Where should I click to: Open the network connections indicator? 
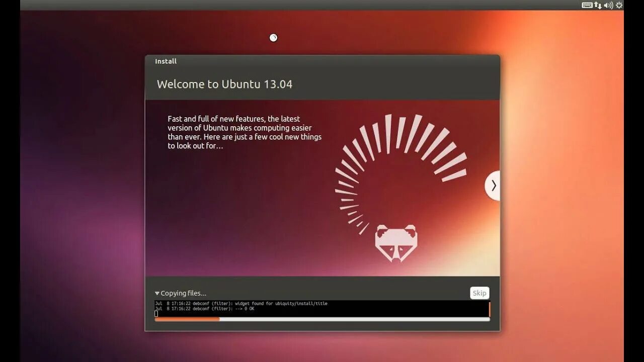pos(598,5)
